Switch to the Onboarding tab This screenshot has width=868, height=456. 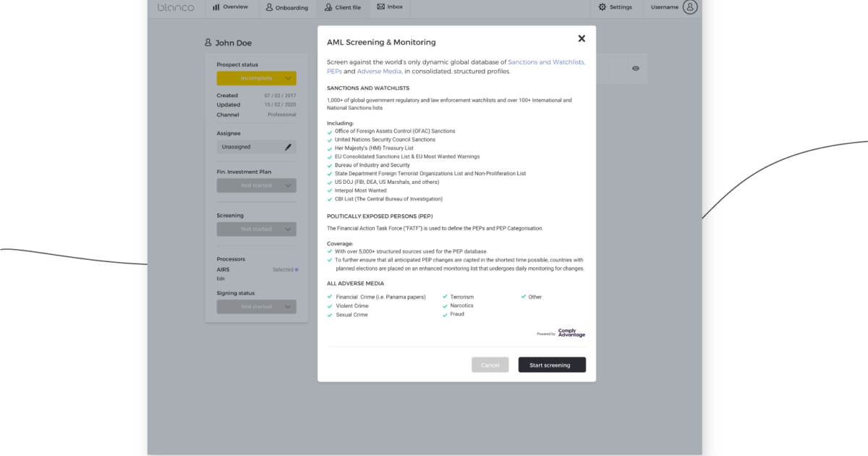286,7
